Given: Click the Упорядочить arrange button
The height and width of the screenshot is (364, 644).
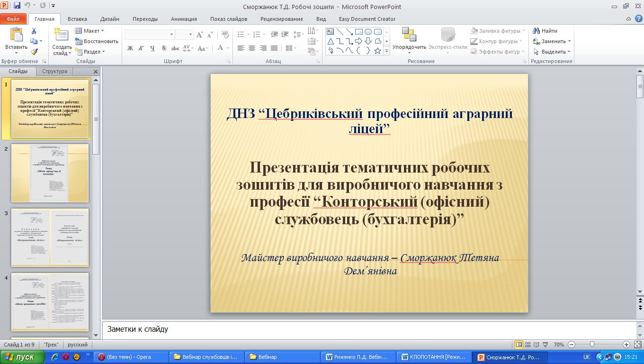Looking at the screenshot, I should (x=409, y=39).
